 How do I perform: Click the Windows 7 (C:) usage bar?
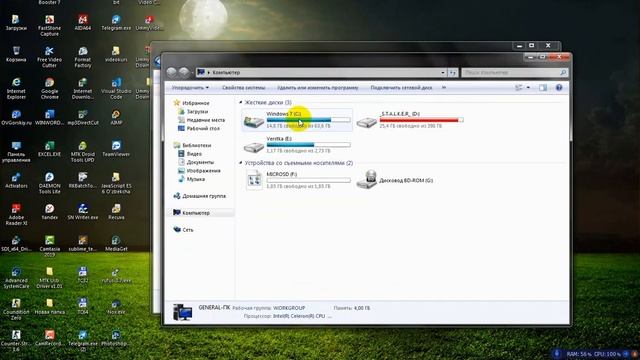pyautogui.click(x=308, y=120)
